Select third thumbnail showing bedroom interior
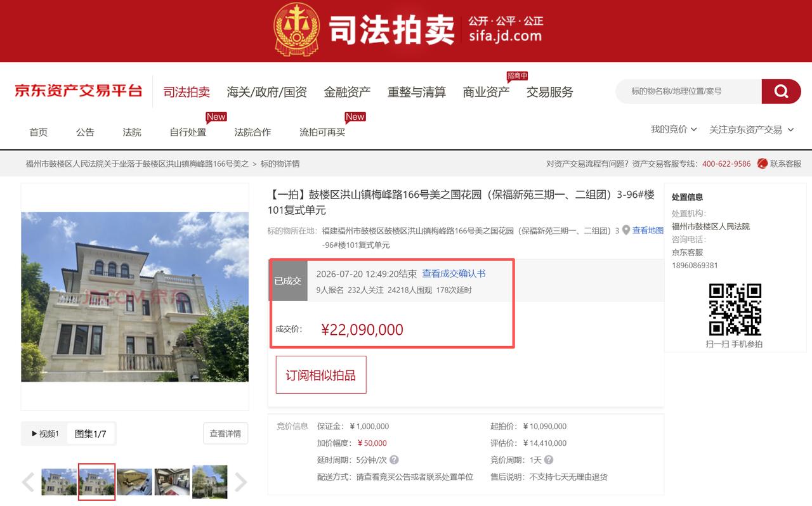Screen dimensions: 812x506 tap(134, 482)
